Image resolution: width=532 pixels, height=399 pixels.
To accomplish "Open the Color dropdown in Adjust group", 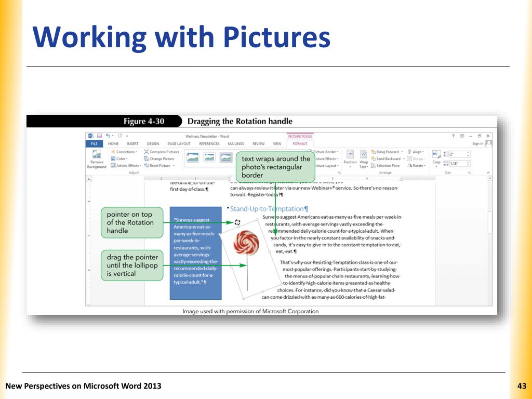I will click(119, 159).
